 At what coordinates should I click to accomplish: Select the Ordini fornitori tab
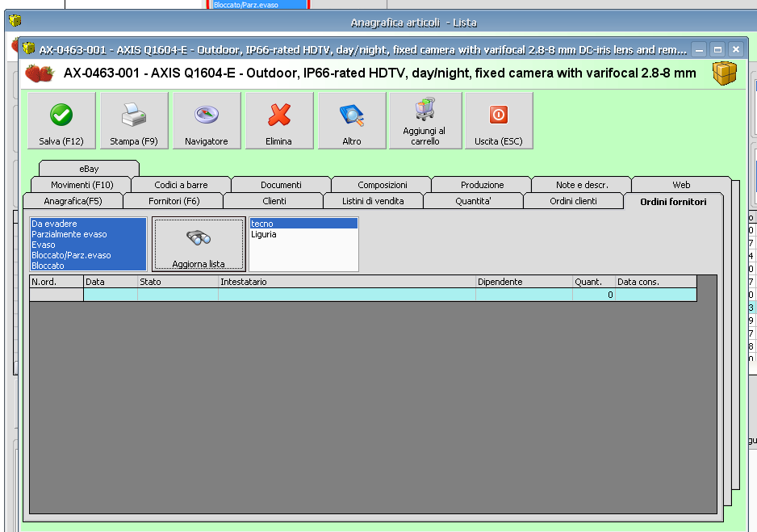pyautogui.click(x=673, y=202)
